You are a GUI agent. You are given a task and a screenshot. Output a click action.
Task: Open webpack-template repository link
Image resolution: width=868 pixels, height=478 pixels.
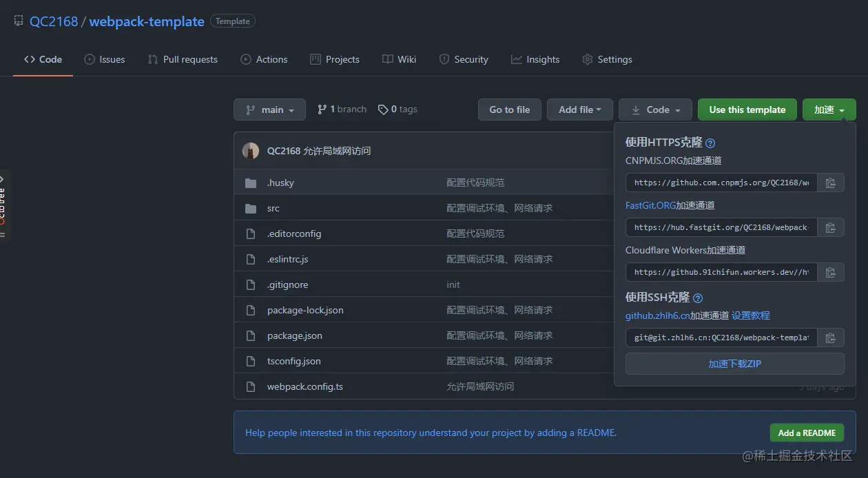[147, 21]
